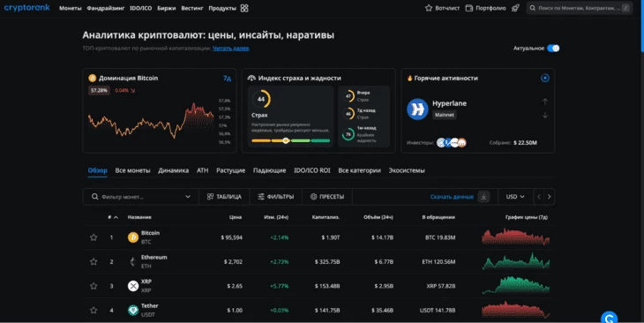Sort table by rank number column
644x323 pixels.
coord(113,217)
